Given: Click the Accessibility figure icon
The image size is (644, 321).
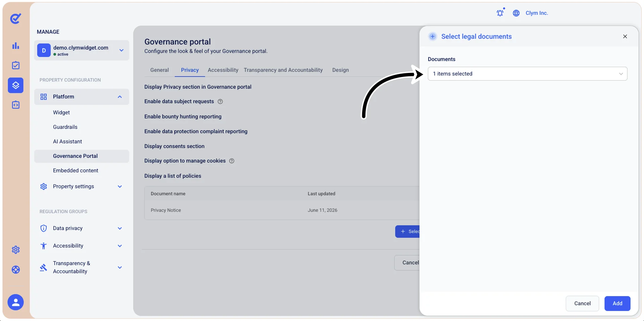Looking at the screenshot, I should tap(44, 246).
